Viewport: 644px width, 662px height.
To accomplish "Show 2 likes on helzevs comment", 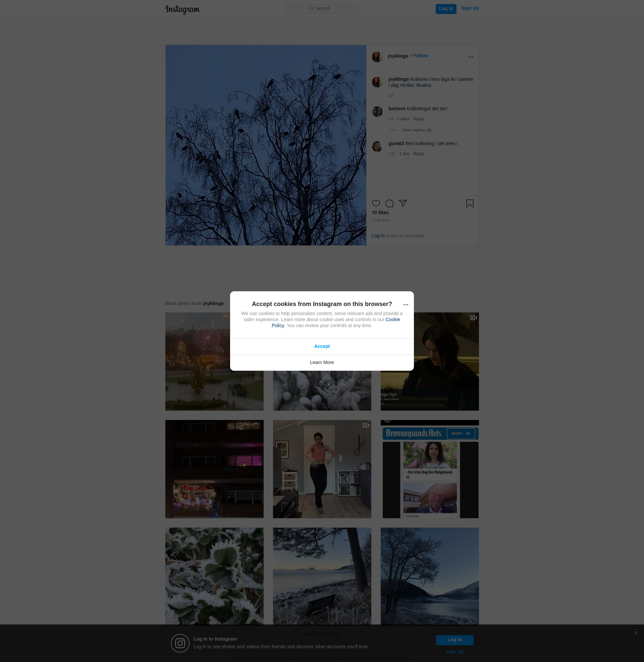I will 403,119.
